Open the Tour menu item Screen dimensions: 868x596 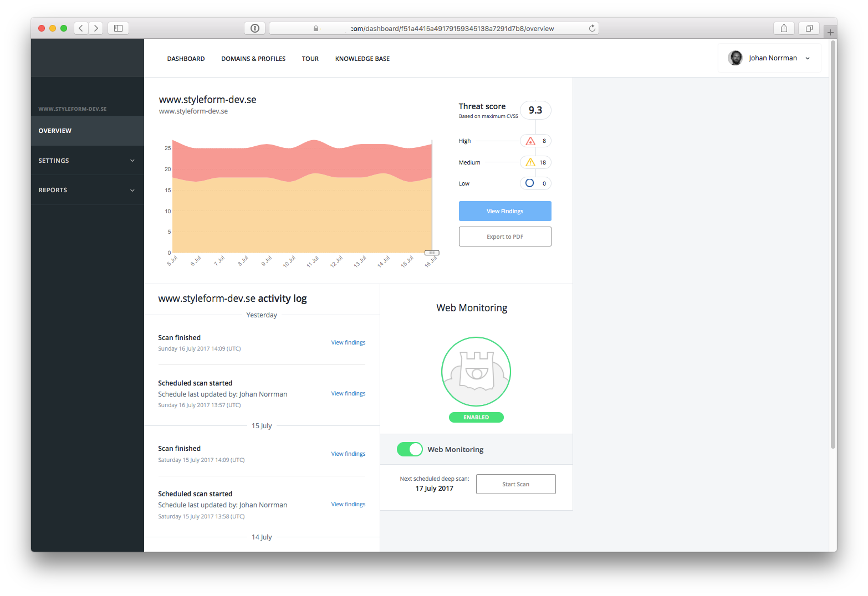coord(310,59)
